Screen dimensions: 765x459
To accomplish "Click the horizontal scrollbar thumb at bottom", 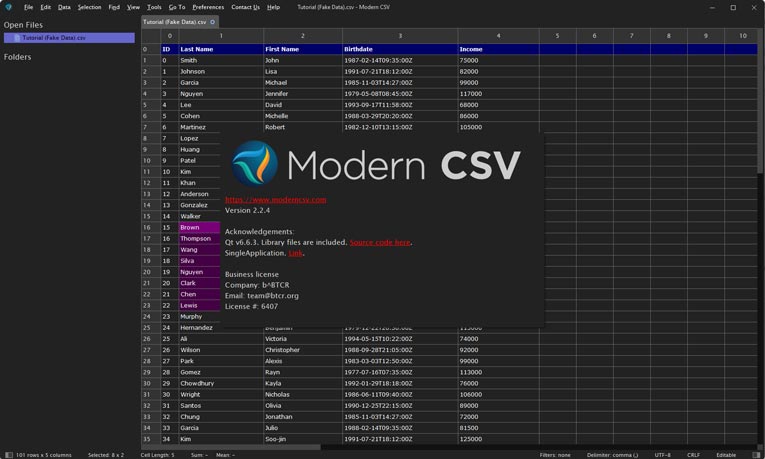I will 232,447.
